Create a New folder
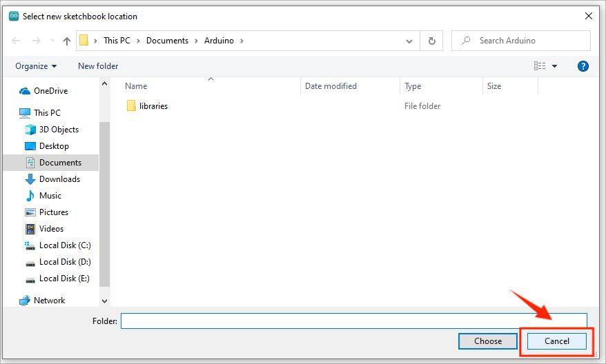 click(98, 66)
